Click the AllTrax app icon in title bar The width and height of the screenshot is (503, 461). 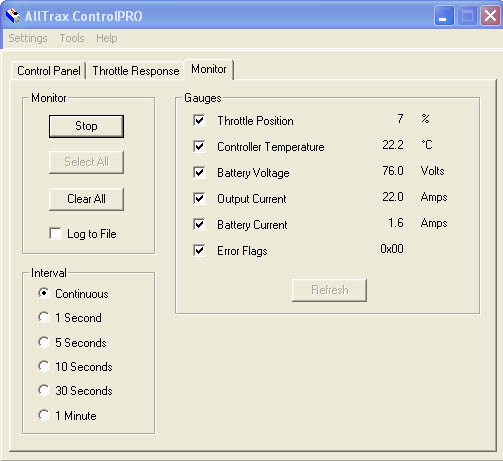point(13,16)
